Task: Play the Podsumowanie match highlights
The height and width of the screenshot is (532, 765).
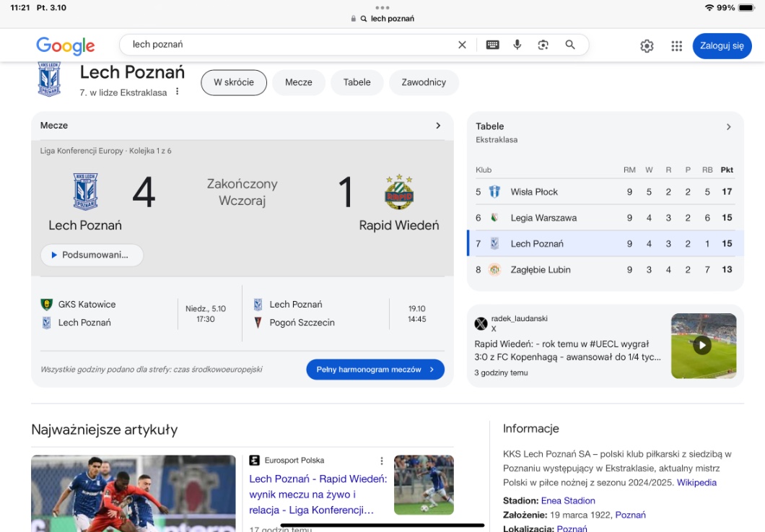Action: [x=92, y=255]
